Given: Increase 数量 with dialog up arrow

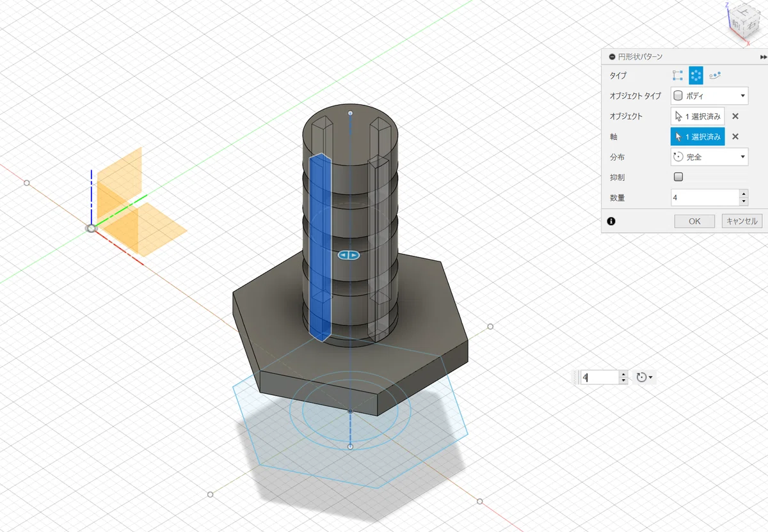Looking at the screenshot, I should tap(743, 194).
